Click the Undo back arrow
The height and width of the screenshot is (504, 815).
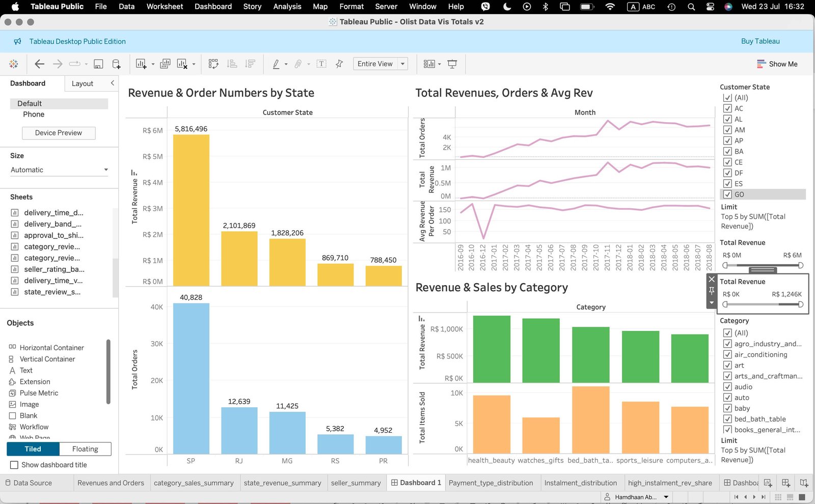[39, 64]
